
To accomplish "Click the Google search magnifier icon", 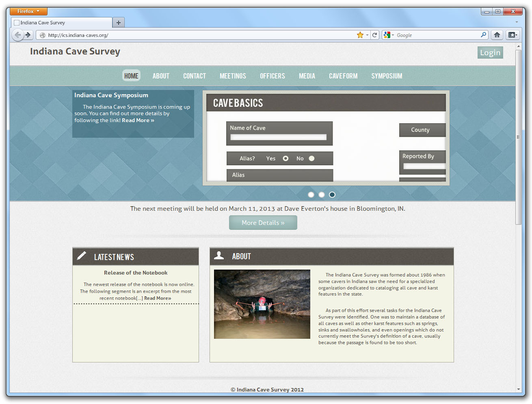I will pos(483,35).
